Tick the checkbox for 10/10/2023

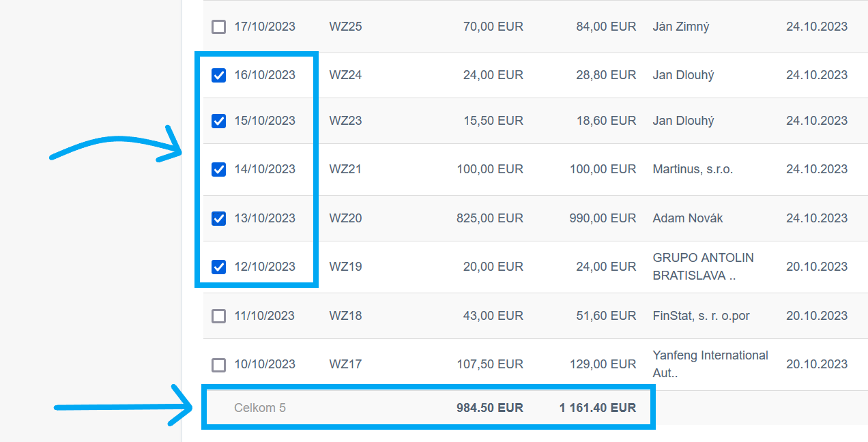click(218, 364)
